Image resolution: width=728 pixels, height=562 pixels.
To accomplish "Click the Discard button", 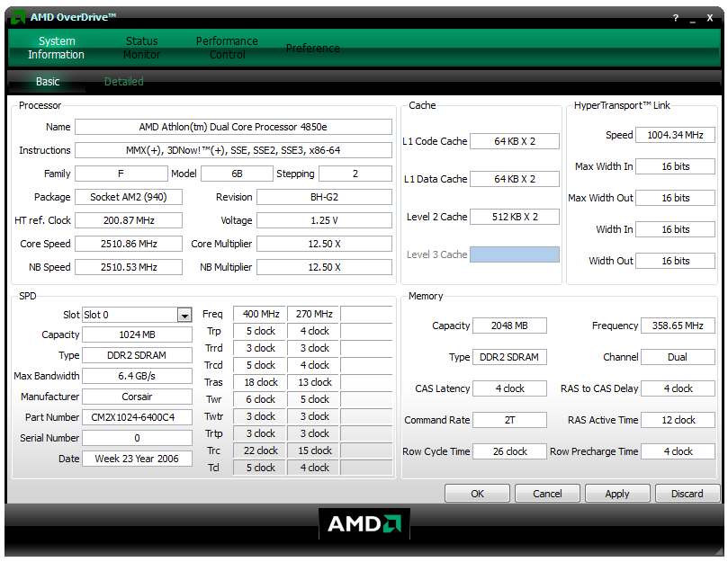I will [688, 494].
